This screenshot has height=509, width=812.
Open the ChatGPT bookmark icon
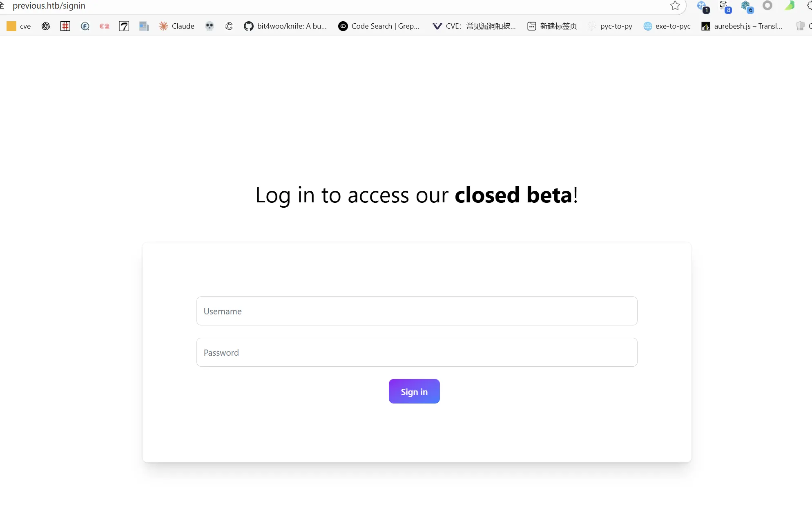point(46,26)
